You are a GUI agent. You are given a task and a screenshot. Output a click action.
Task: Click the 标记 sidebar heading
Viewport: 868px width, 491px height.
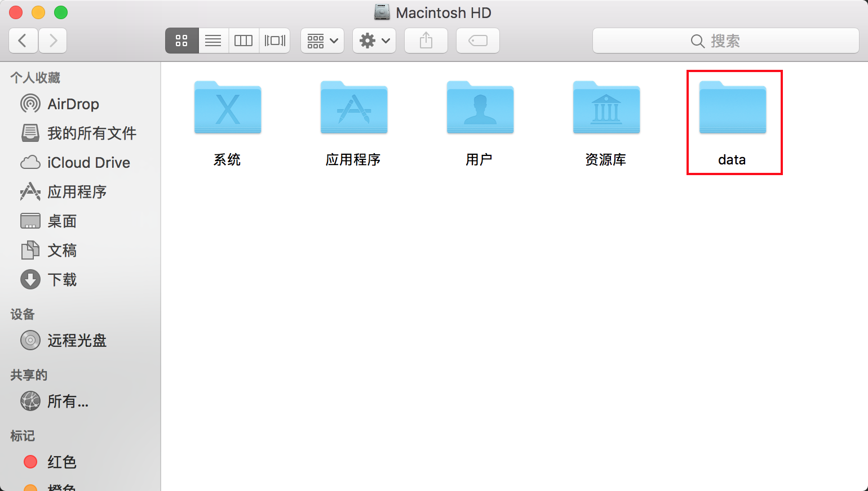[x=23, y=436]
